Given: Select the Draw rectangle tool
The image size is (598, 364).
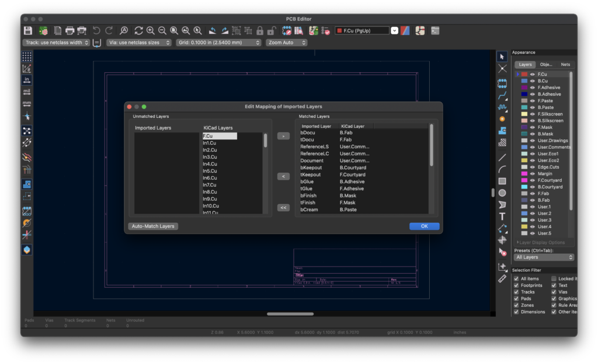Looking at the screenshot, I should [x=502, y=181].
